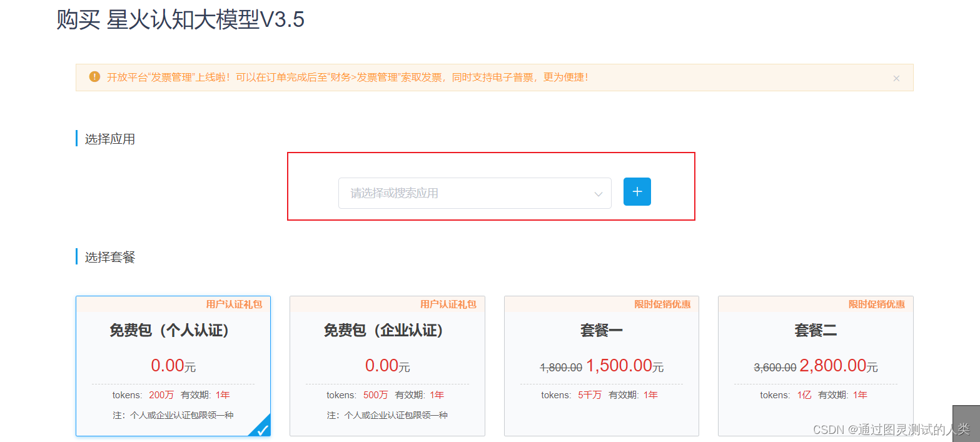The height and width of the screenshot is (442, 980).
Task: Click the 500万 tokens value
Action: coord(375,395)
